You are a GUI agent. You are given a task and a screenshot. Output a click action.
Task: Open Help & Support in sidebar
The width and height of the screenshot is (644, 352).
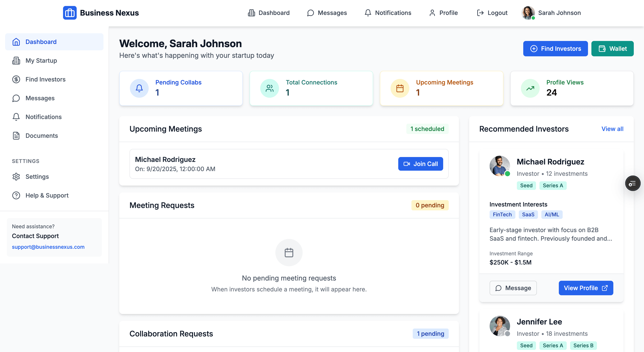(x=47, y=195)
